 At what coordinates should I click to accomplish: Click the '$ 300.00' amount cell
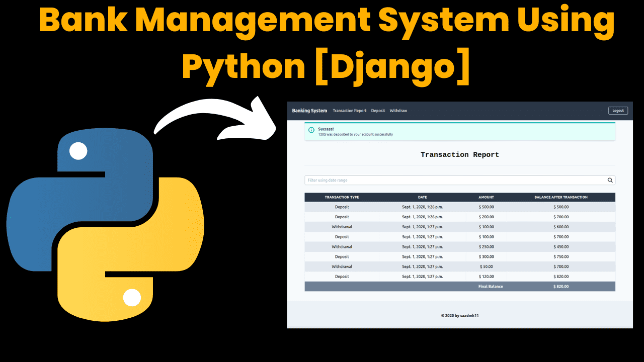click(486, 256)
